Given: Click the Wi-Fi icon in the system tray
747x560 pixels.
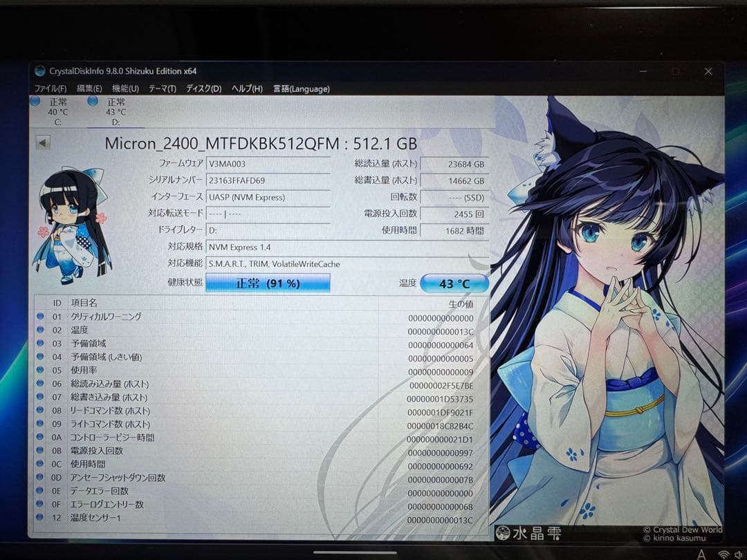Looking at the screenshot, I should coord(723,554).
